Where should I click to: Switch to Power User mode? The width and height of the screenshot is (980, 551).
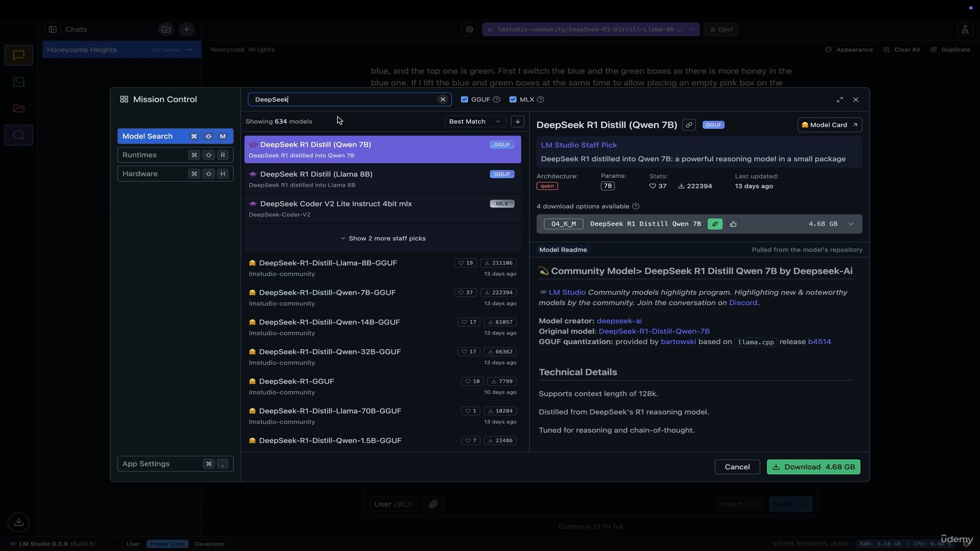click(x=167, y=544)
